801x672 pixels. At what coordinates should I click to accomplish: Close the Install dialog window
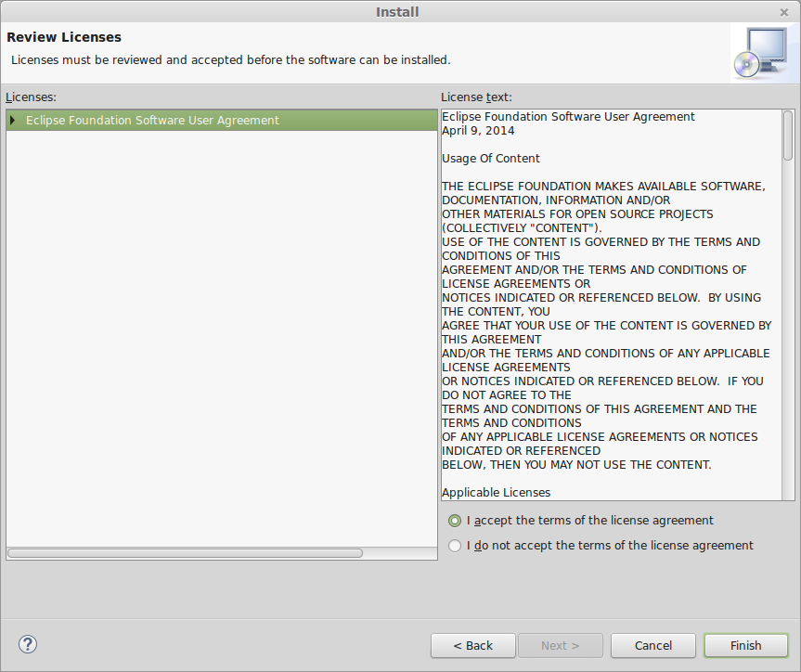pos(784,12)
